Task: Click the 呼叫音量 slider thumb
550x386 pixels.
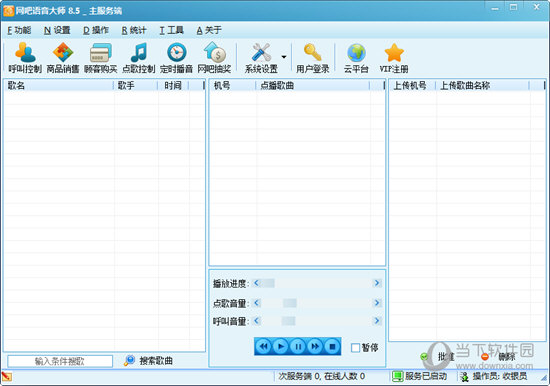Action: point(288,321)
